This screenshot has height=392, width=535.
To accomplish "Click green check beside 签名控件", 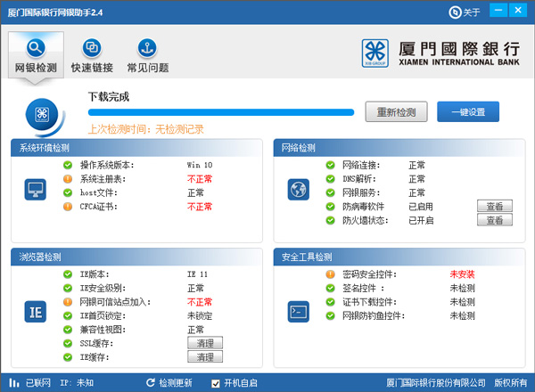I will [330, 288].
